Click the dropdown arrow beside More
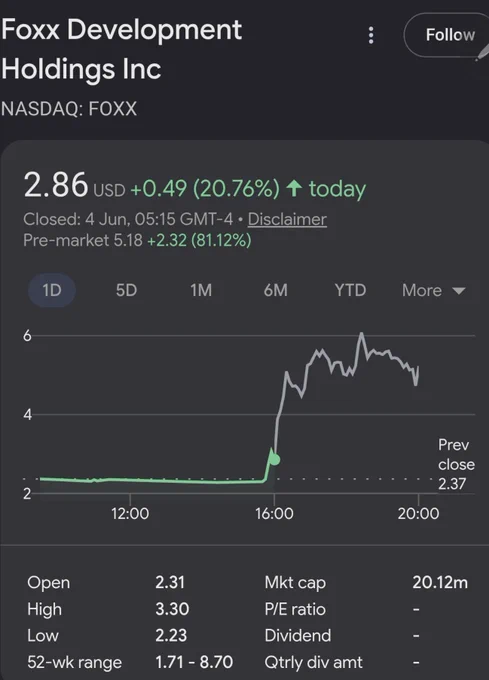The height and width of the screenshot is (680, 489). [459, 291]
